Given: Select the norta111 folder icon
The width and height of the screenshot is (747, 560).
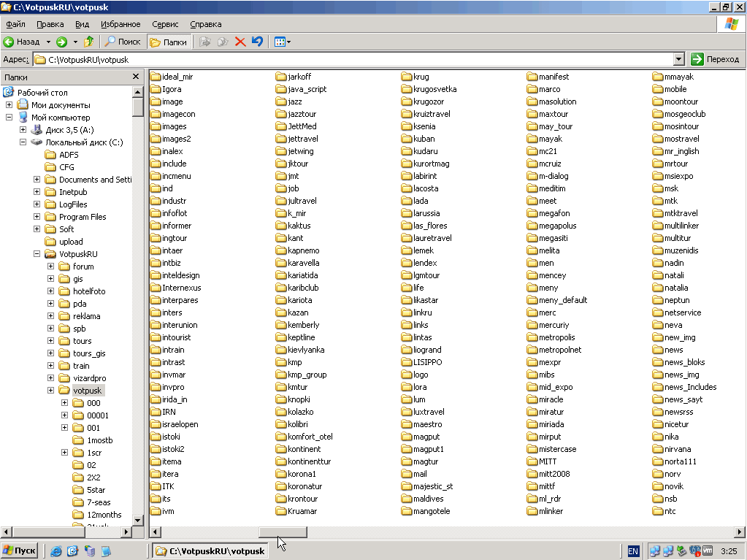Looking at the screenshot, I should click(x=658, y=461).
